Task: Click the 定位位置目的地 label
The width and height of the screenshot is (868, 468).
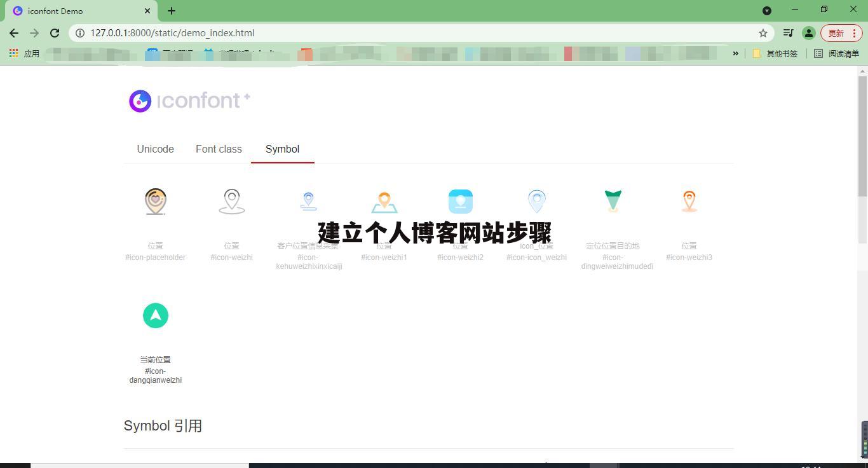Action: tap(613, 245)
